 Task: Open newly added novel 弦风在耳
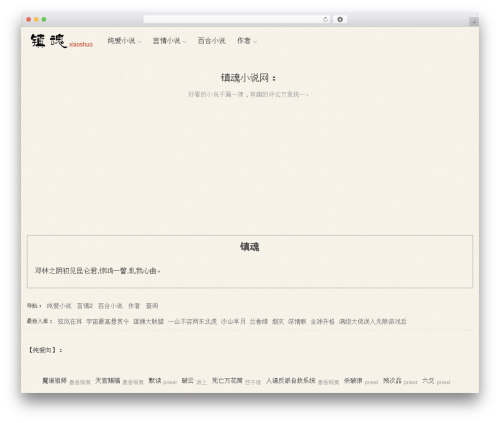70,322
